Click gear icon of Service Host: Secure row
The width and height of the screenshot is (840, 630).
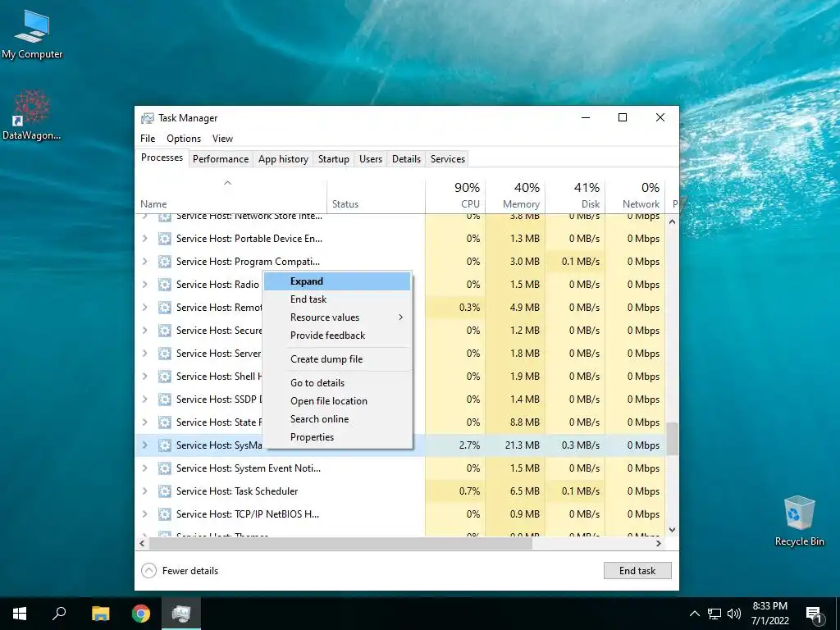pos(164,331)
